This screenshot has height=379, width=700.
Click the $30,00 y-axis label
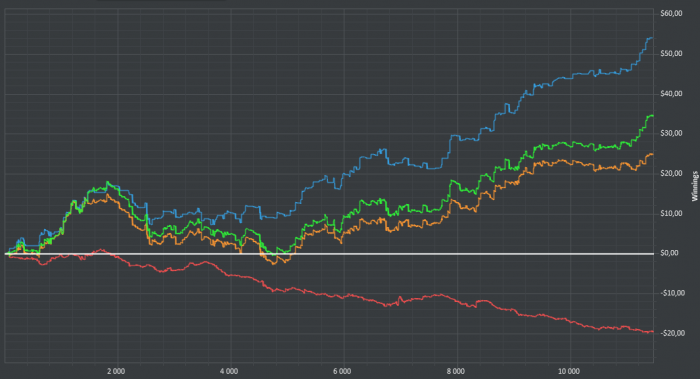(x=671, y=133)
